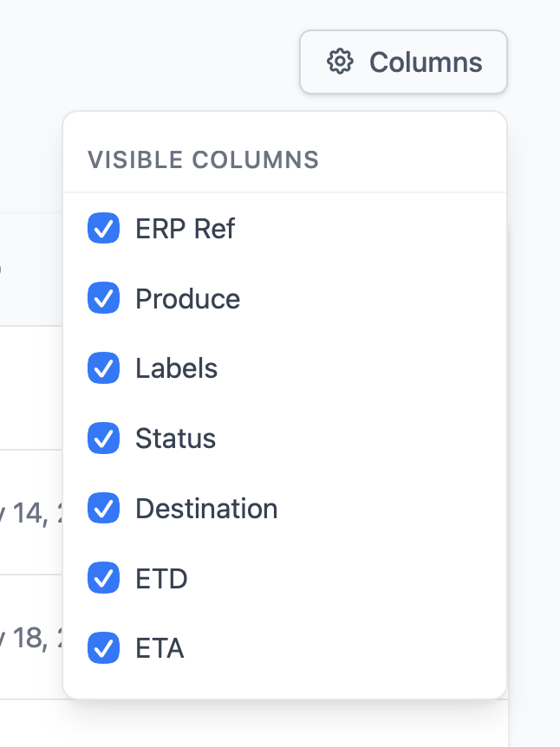Click the ETA option text

coord(160,648)
